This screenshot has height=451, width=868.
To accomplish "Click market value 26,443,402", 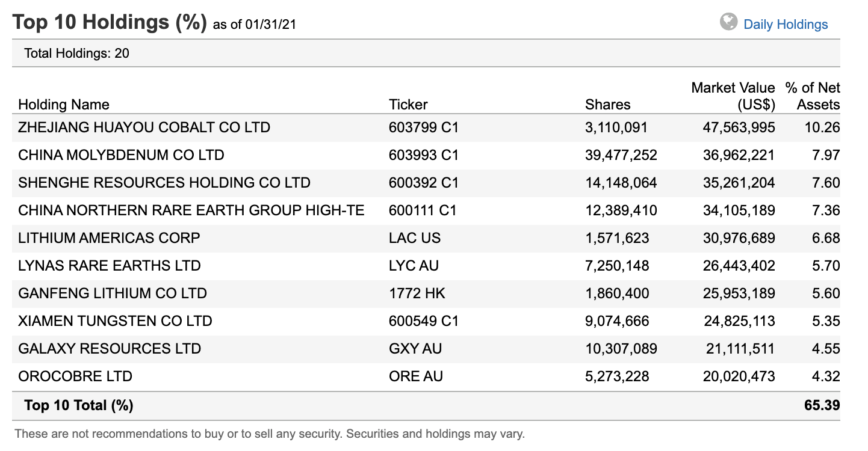I will pos(739,266).
